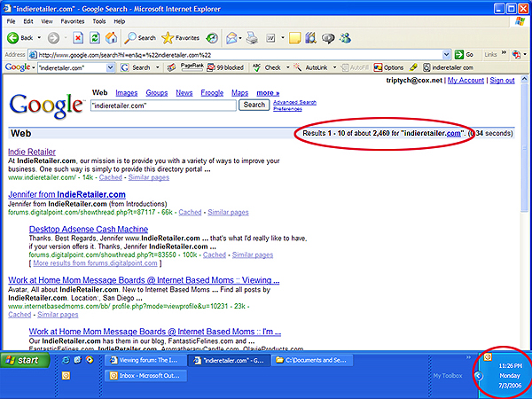The image size is (532, 399).
Task: Open the Tools menu
Action: tap(99, 20)
